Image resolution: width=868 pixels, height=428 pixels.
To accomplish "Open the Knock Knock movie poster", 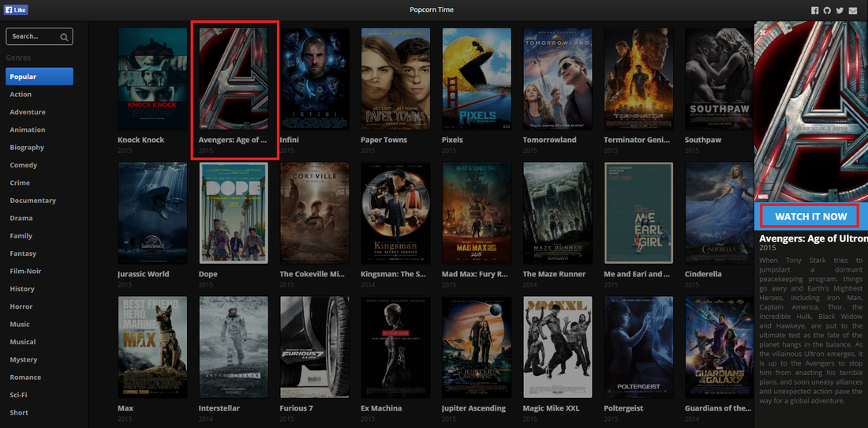I will coord(152,79).
